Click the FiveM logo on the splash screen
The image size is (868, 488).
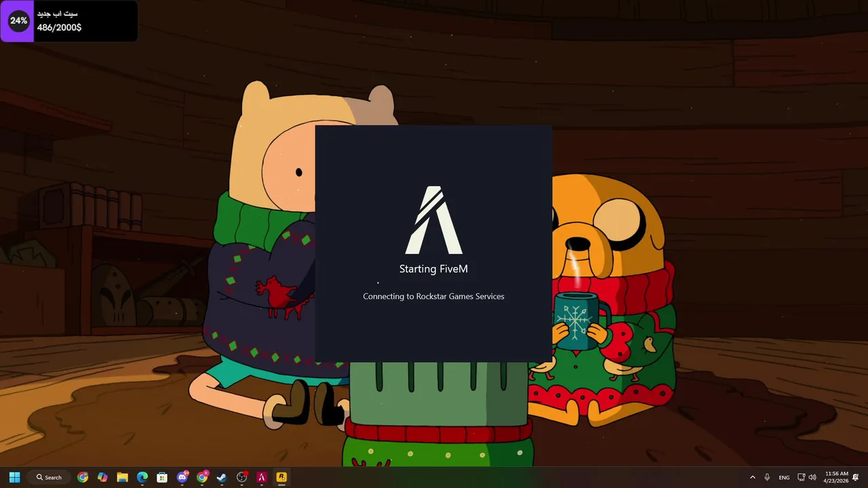coord(434,220)
